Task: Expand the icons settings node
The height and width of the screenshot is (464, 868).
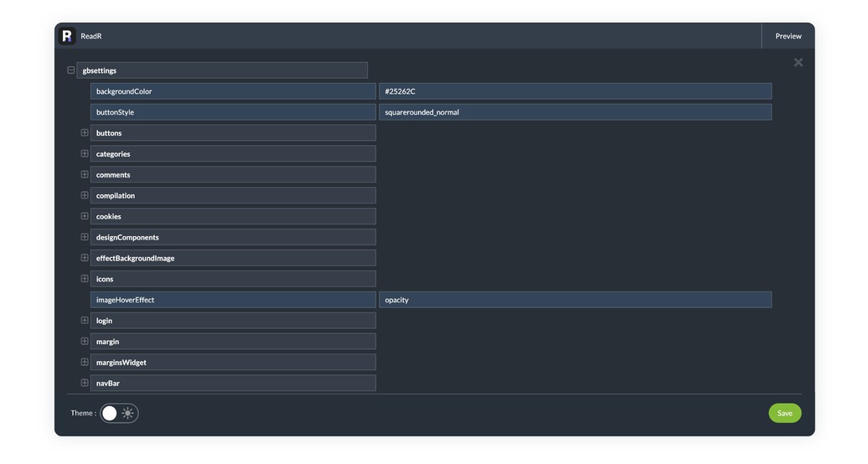Action: 85,279
